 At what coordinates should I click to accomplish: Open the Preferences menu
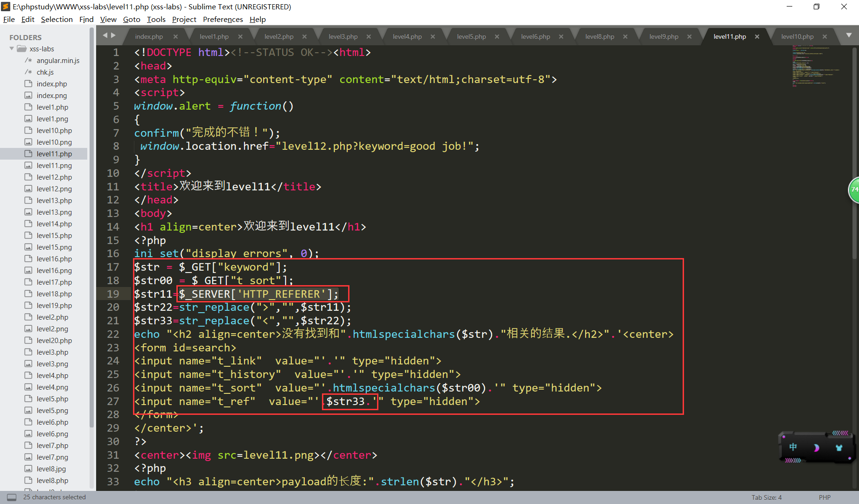coord(223,19)
